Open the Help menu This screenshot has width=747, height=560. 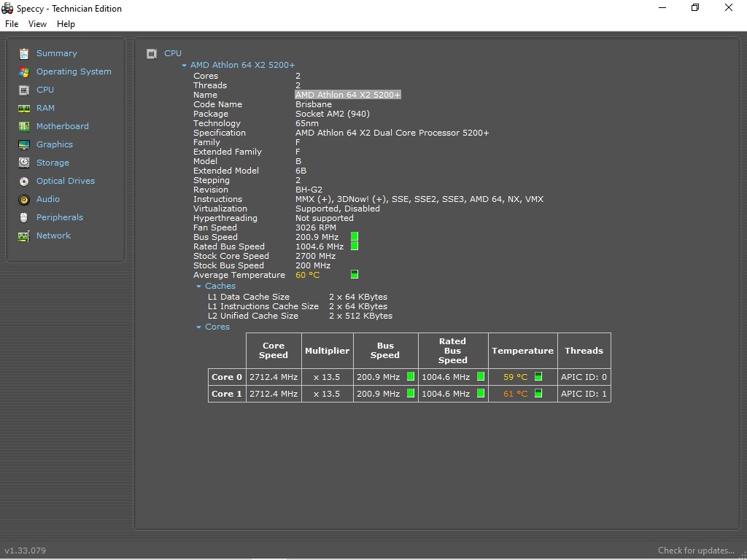pos(66,24)
